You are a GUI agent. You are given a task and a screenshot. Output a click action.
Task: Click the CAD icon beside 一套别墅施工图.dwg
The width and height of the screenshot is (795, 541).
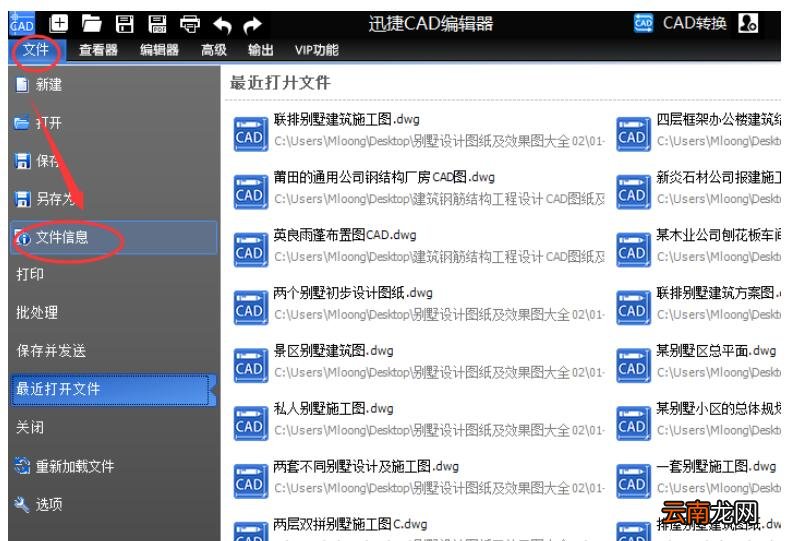click(x=633, y=481)
